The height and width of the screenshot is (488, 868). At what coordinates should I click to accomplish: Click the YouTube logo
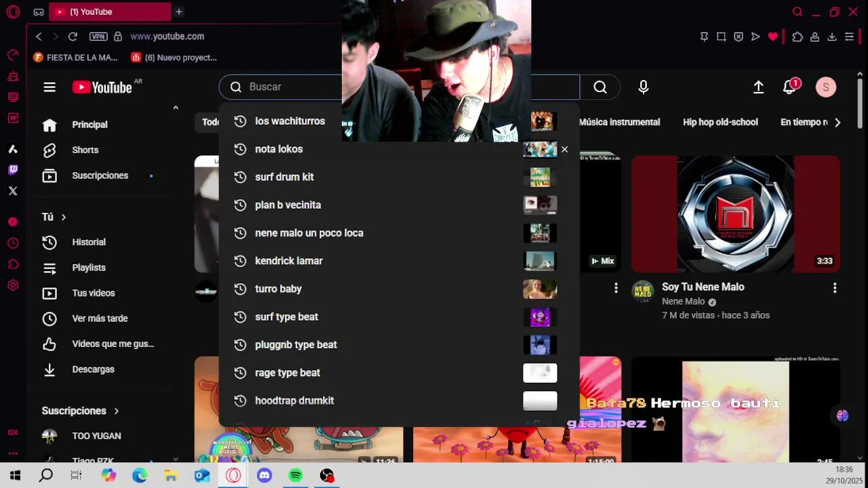coord(102,87)
